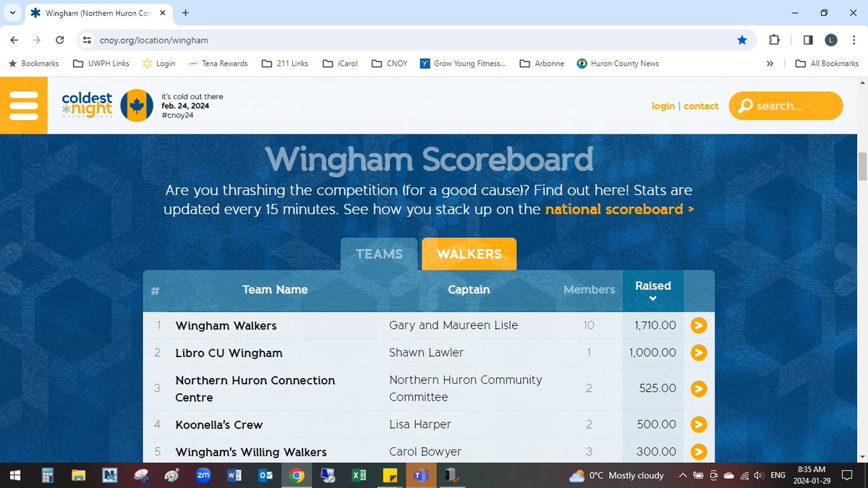Open the Grow Young Fitness bookmark
The height and width of the screenshot is (488, 868).
(463, 64)
